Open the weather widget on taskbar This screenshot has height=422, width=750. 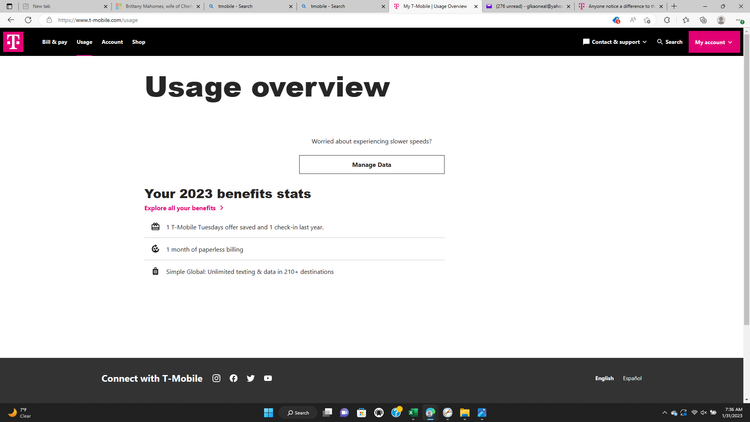(20, 412)
